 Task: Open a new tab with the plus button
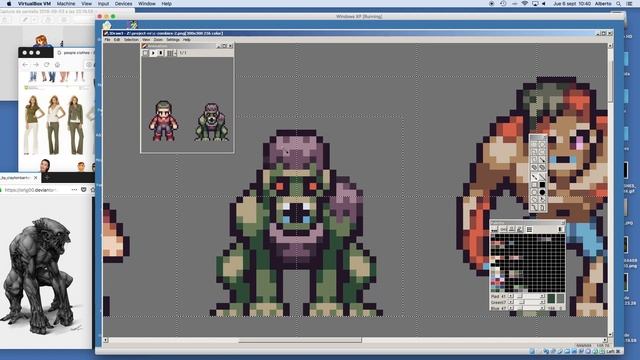click(x=47, y=178)
